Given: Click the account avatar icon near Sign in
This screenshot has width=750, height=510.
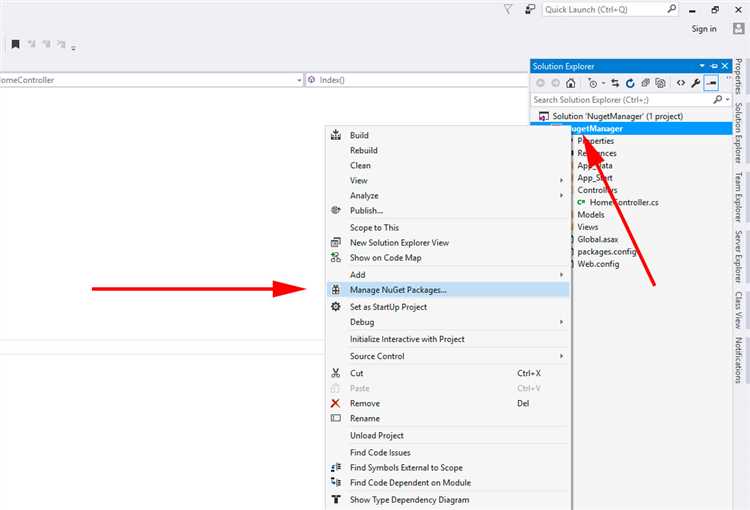Looking at the screenshot, I should 739,29.
